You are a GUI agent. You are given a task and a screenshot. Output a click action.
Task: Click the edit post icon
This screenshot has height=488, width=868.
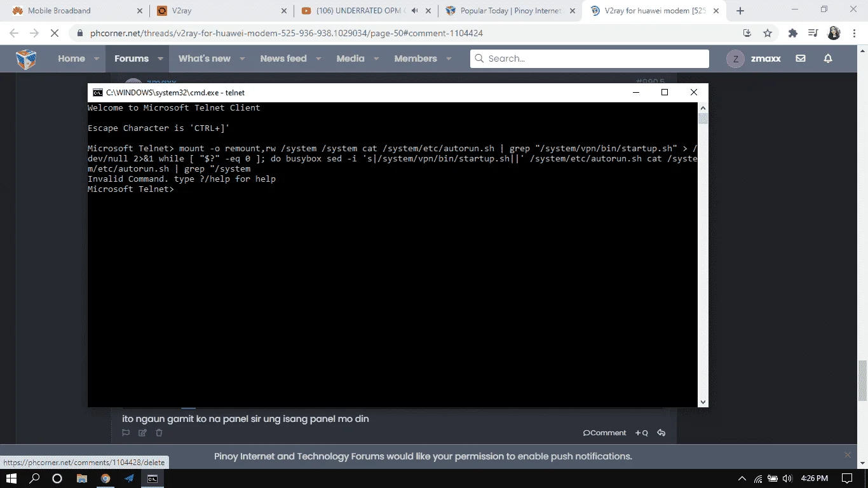[142, 433]
